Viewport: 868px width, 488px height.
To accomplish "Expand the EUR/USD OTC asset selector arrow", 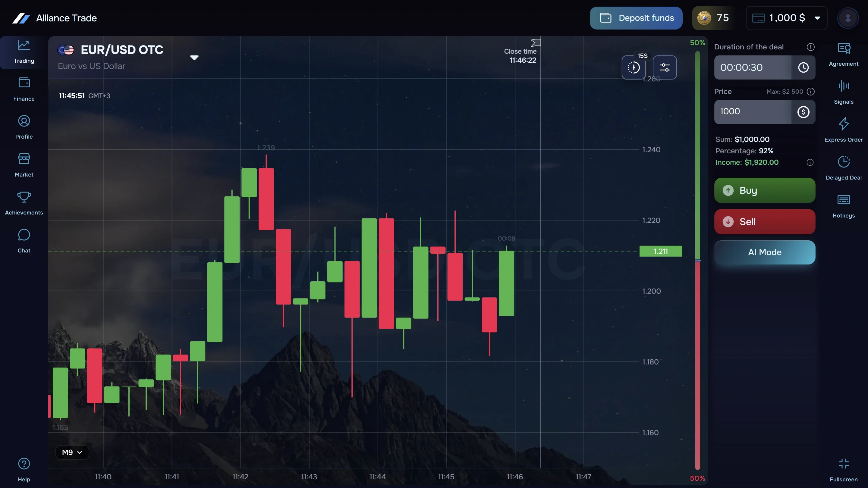I will 194,58.
